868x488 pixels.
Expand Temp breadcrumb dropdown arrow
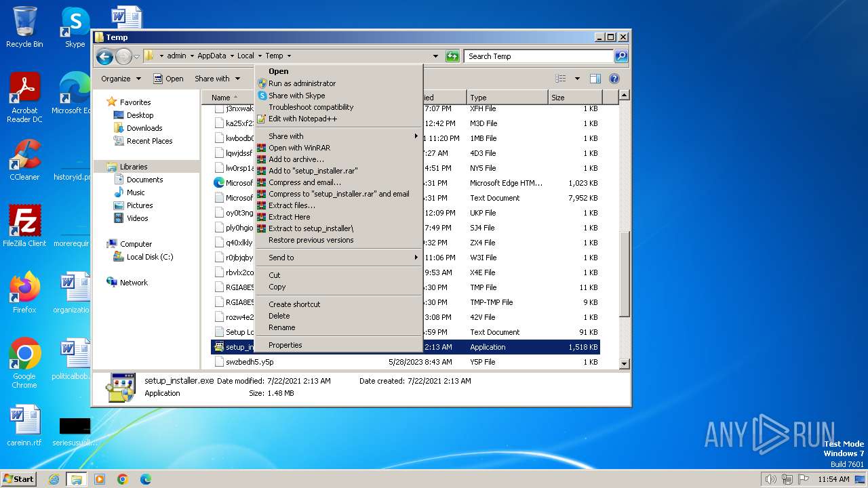click(289, 56)
